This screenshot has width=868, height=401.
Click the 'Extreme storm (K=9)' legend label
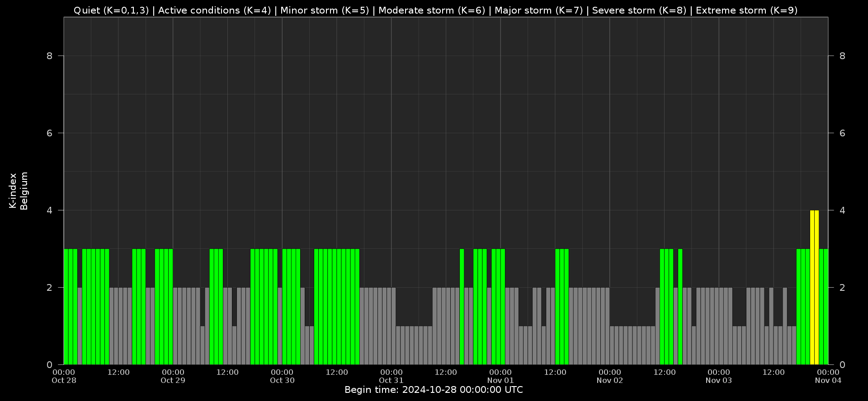746,10
